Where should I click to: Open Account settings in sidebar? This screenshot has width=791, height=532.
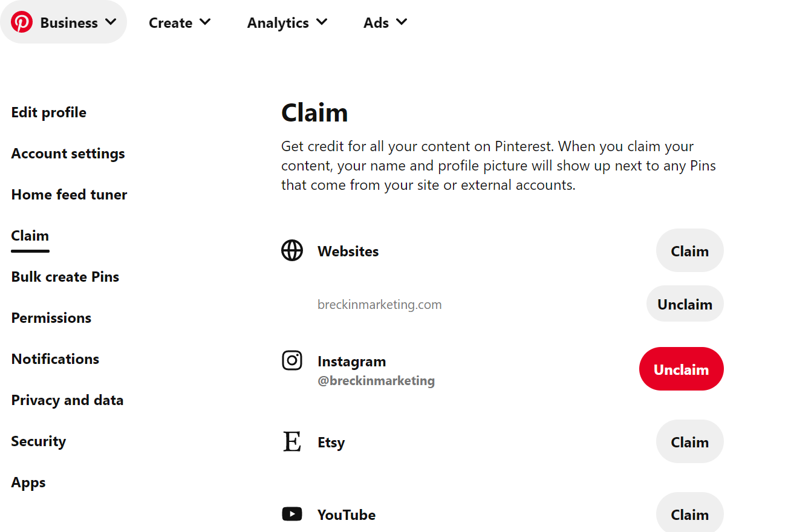point(68,154)
